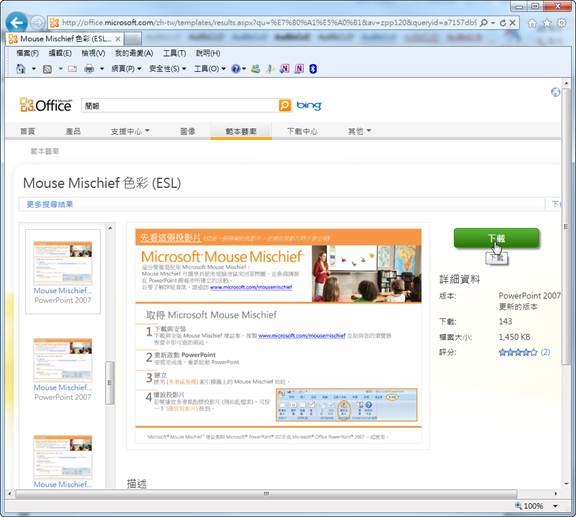Image resolution: width=576 pixels, height=517 pixels.
Task: Click mousemischief link in step 1 of preview
Action: click(x=302, y=335)
